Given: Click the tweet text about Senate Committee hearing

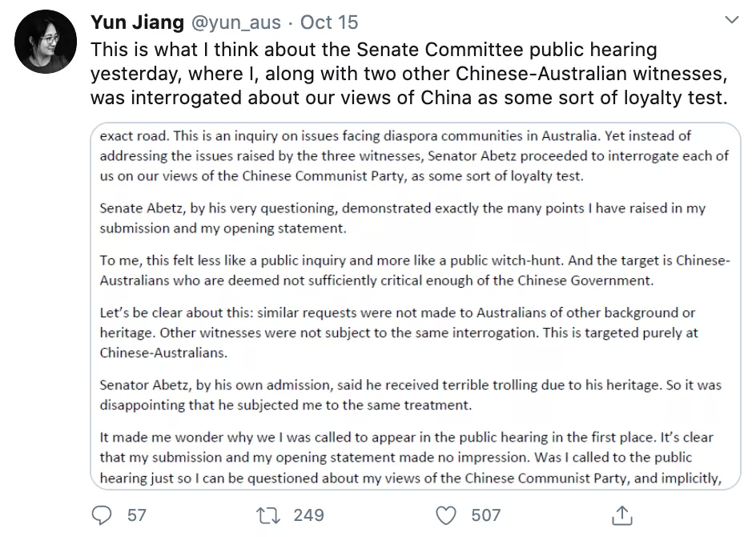Looking at the screenshot, I should 409,74.
